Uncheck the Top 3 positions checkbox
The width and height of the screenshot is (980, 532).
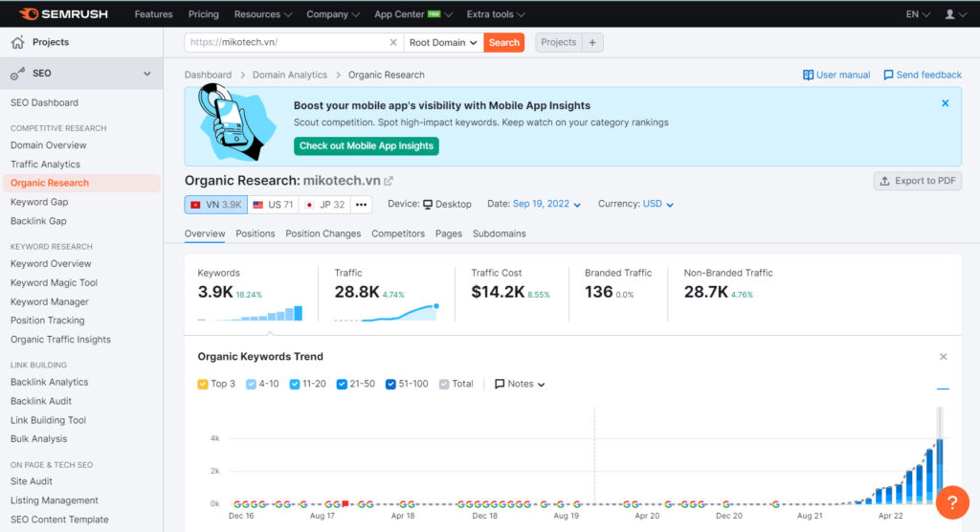[x=203, y=384]
